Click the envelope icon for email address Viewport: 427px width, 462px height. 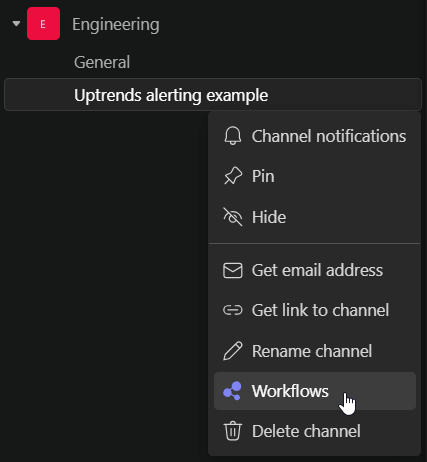click(233, 270)
